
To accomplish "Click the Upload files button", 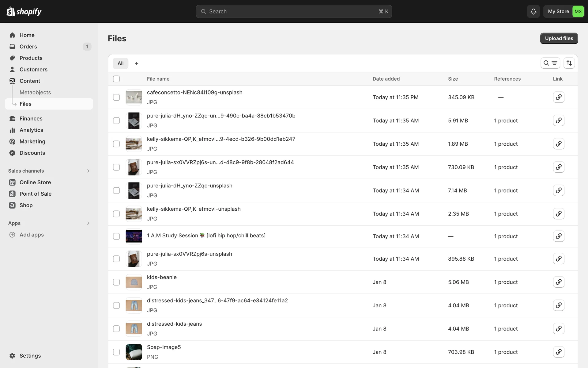I will point(559,38).
